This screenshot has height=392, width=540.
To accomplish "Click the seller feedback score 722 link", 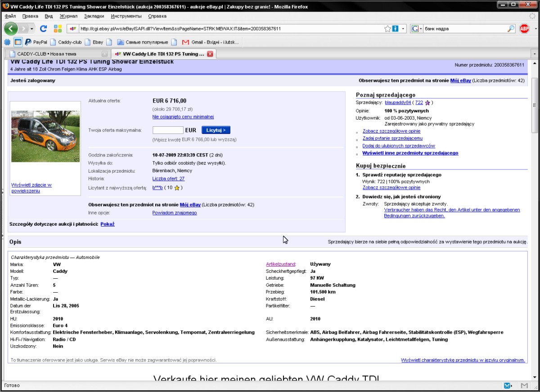I will pos(419,102).
